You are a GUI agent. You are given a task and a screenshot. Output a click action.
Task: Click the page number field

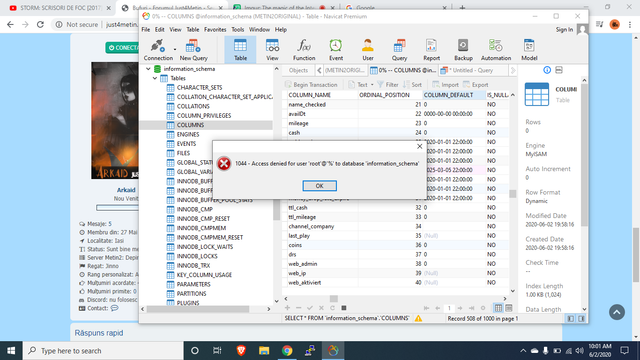pos(449,308)
